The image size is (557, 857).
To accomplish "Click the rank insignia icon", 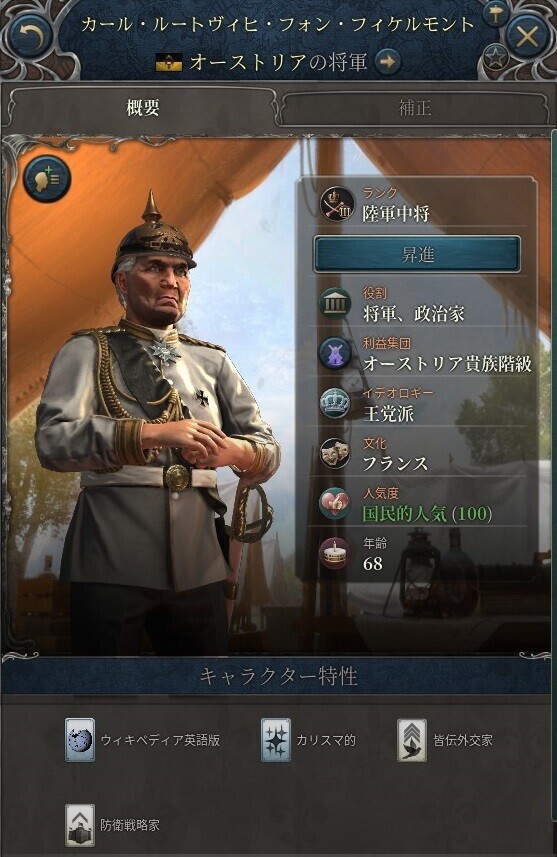I will click(x=337, y=204).
